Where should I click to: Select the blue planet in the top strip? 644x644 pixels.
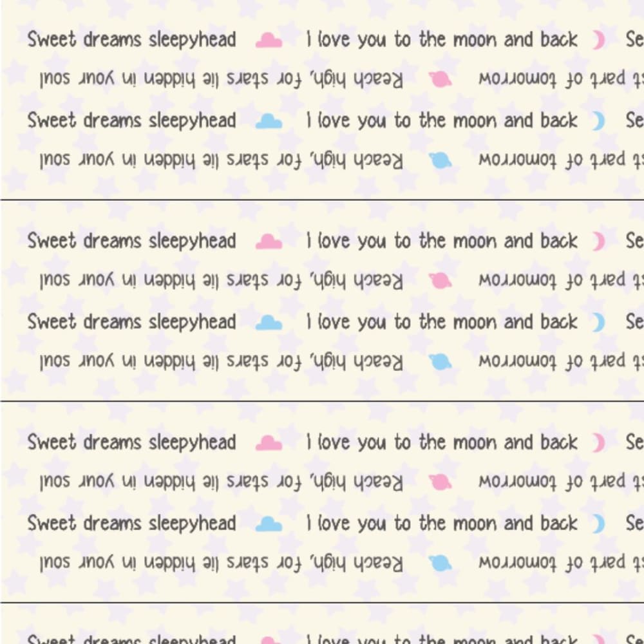coord(441,160)
